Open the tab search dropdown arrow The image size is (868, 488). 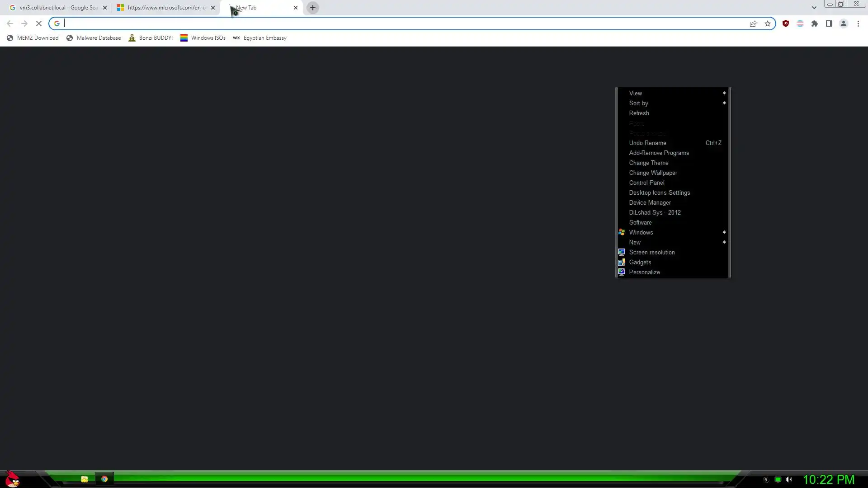point(814,8)
